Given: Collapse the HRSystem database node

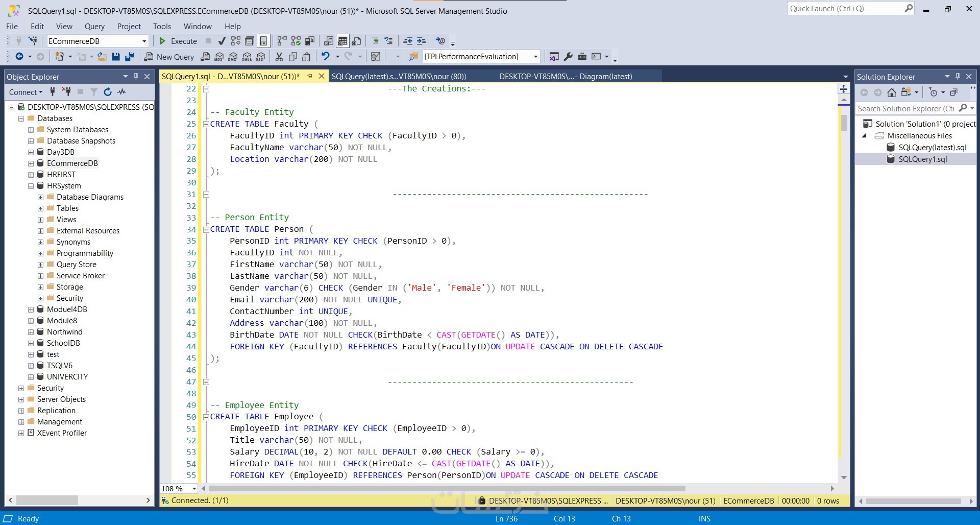Looking at the screenshot, I should 31,186.
